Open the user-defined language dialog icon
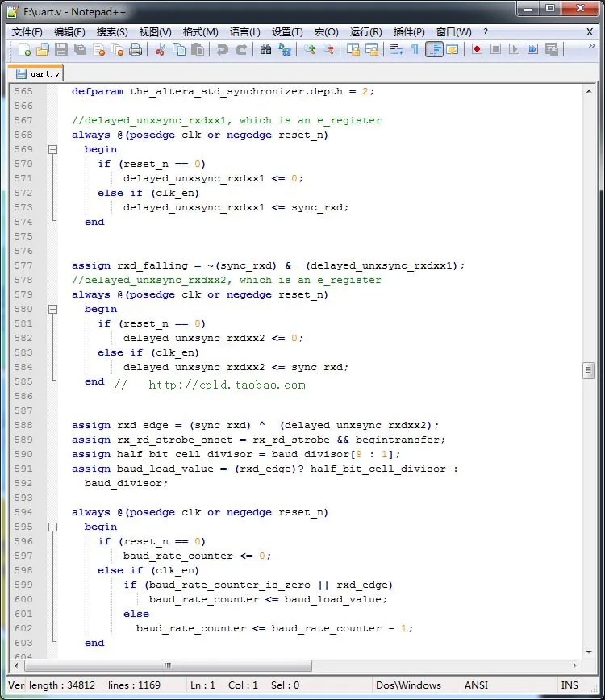 (452, 49)
